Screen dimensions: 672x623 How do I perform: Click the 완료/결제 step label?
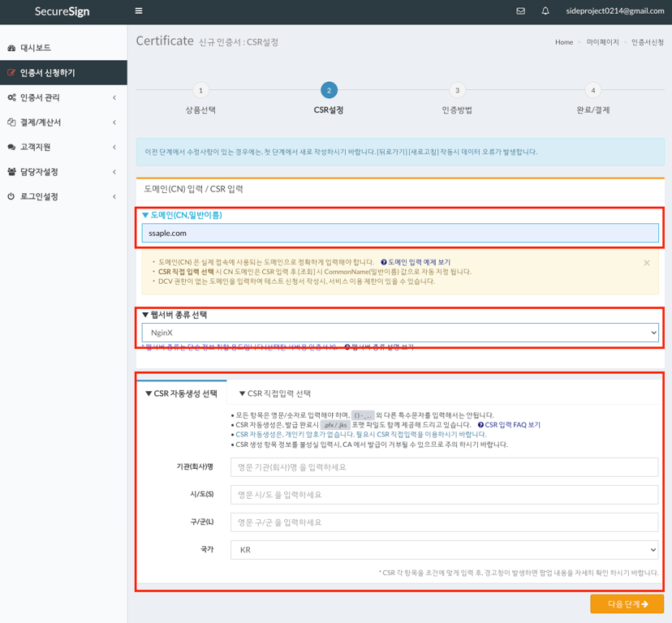pos(593,110)
